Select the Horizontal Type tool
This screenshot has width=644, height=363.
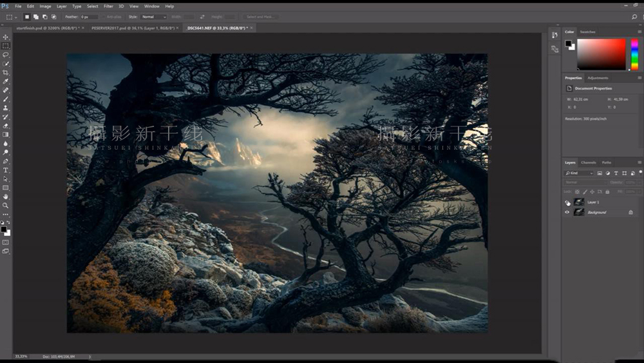[x=6, y=170]
